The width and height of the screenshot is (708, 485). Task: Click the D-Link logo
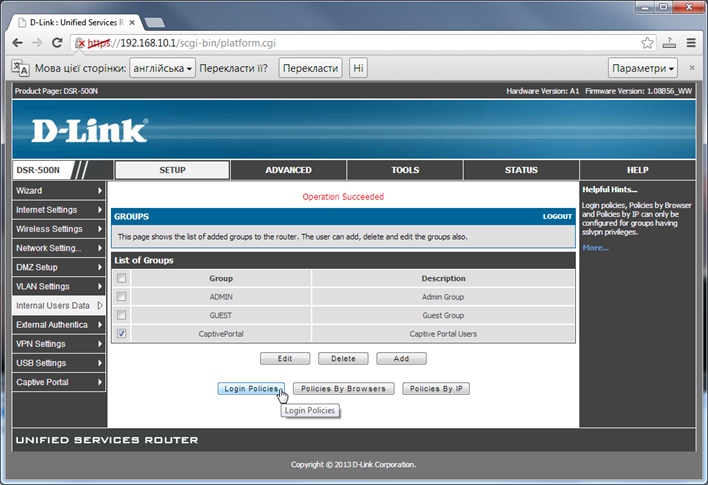tap(89, 131)
